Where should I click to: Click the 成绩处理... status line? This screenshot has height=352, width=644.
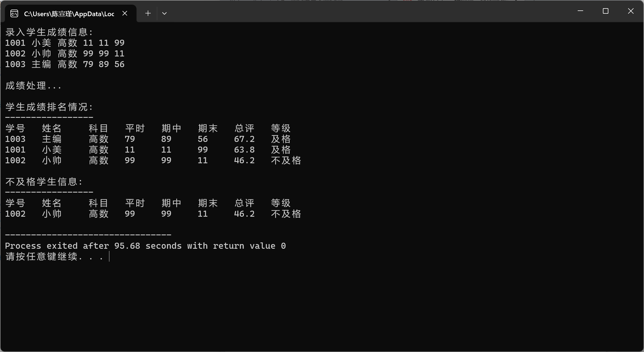pyautogui.click(x=33, y=86)
